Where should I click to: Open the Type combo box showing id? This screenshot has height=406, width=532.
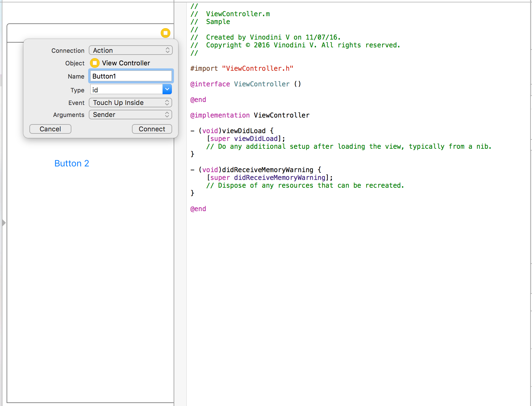(x=126, y=89)
